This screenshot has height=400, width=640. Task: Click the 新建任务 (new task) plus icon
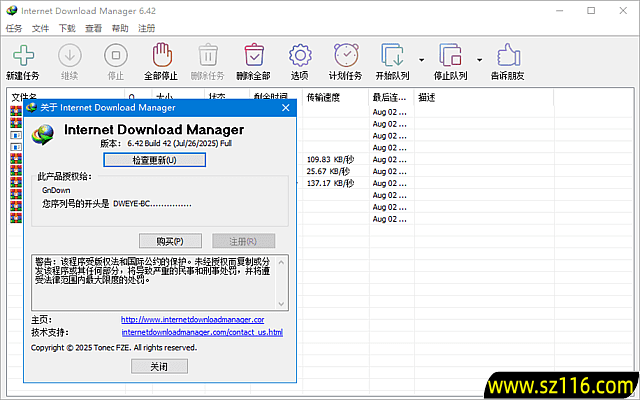(x=23, y=56)
